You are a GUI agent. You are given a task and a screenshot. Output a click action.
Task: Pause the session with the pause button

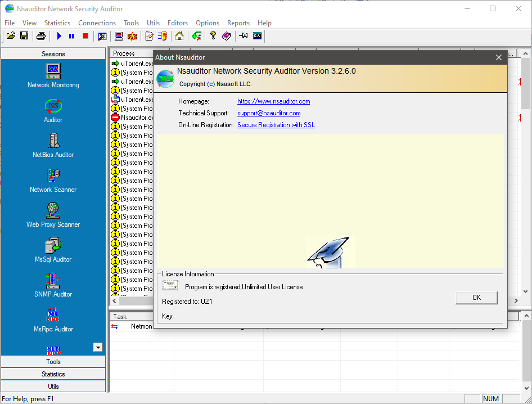tap(71, 35)
